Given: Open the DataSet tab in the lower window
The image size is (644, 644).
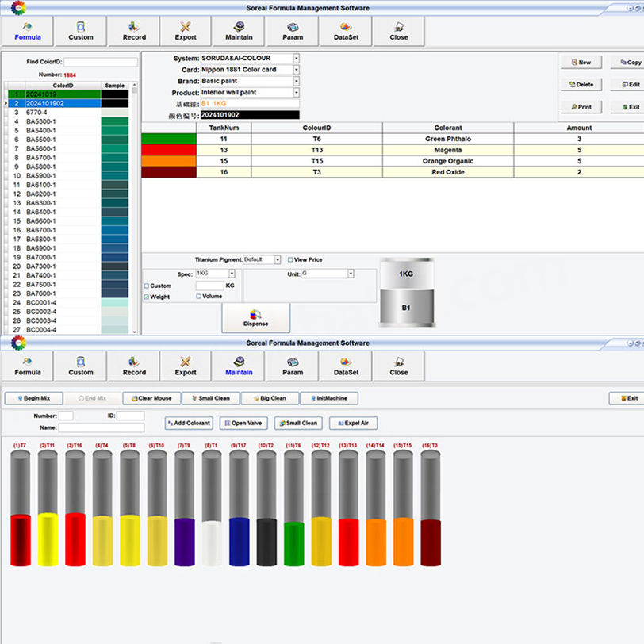Looking at the screenshot, I should [x=346, y=366].
